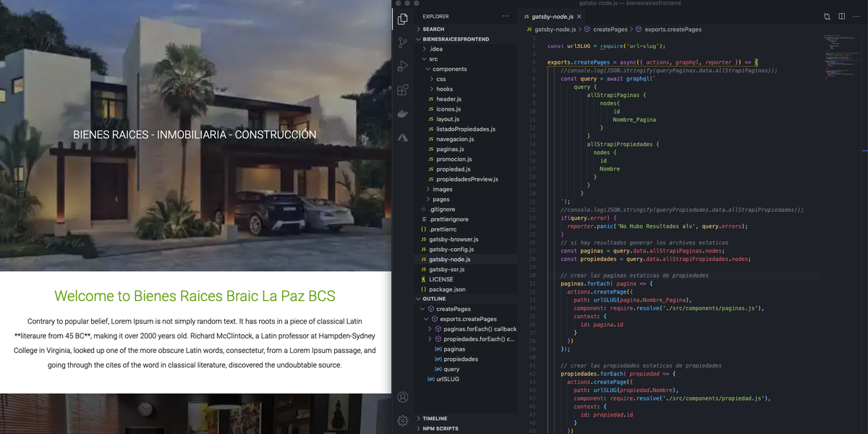Viewport: 868px width, 434px height.
Task: Open the editor's more actions menu
Action: 857,16
